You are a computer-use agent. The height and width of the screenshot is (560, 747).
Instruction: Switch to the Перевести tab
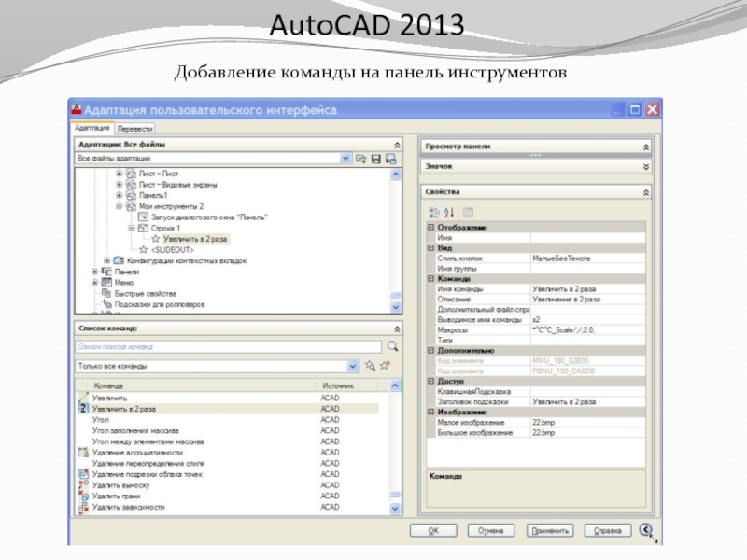(135, 129)
